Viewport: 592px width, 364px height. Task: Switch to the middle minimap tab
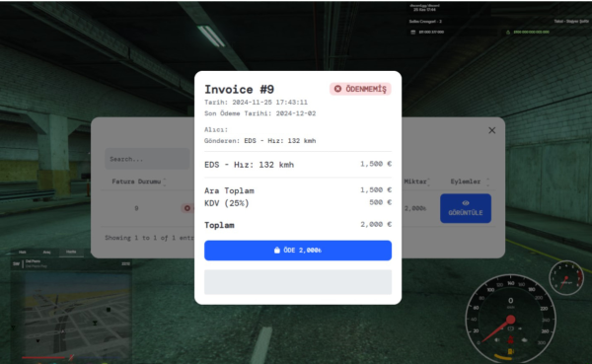[46, 252]
